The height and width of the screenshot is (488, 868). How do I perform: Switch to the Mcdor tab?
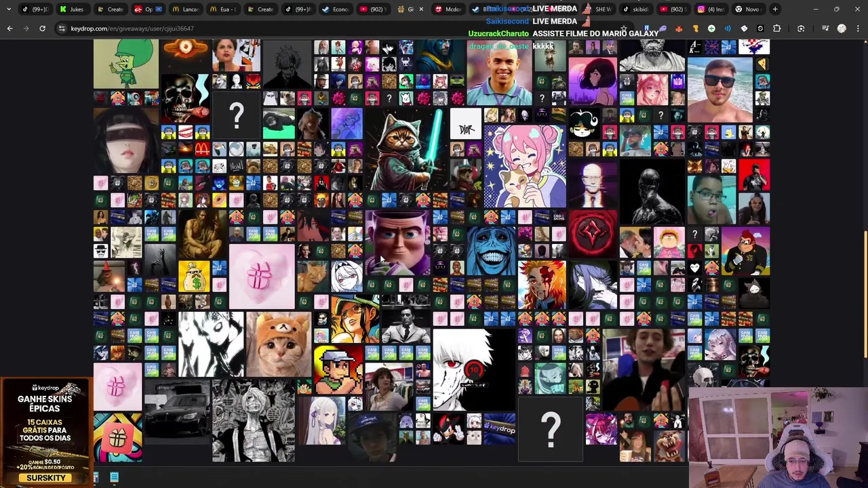tap(448, 9)
